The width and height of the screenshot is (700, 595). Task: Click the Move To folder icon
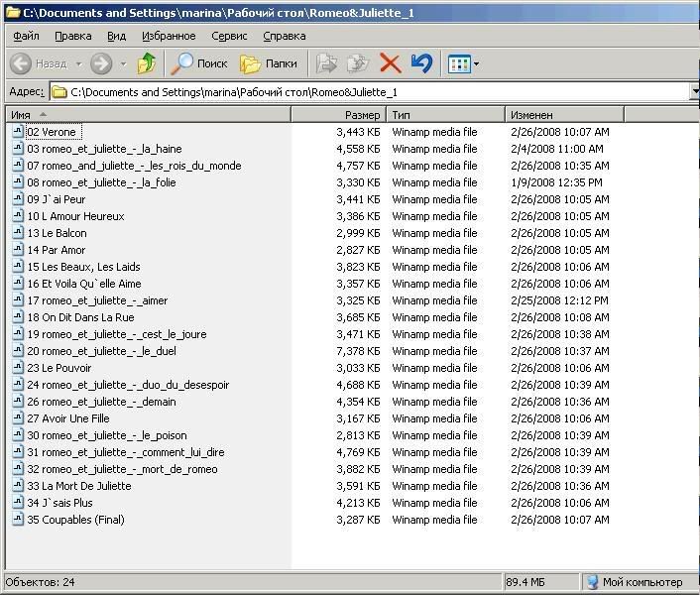click(327, 63)
